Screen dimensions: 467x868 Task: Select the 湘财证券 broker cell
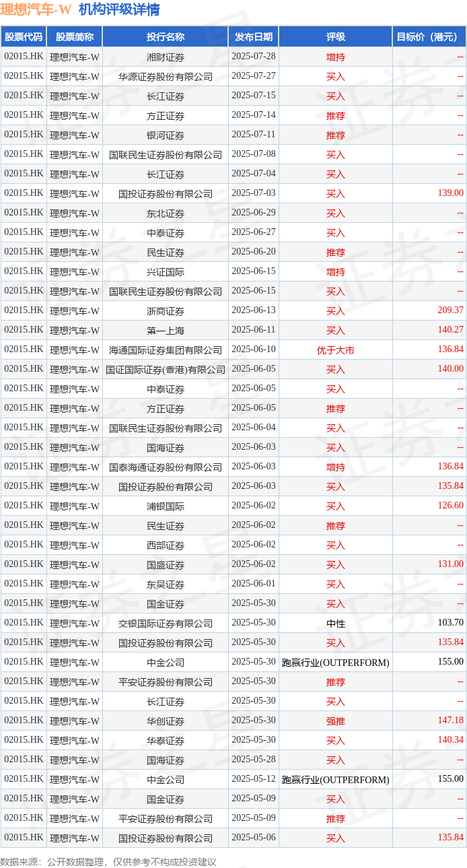[x=166, y=57]
